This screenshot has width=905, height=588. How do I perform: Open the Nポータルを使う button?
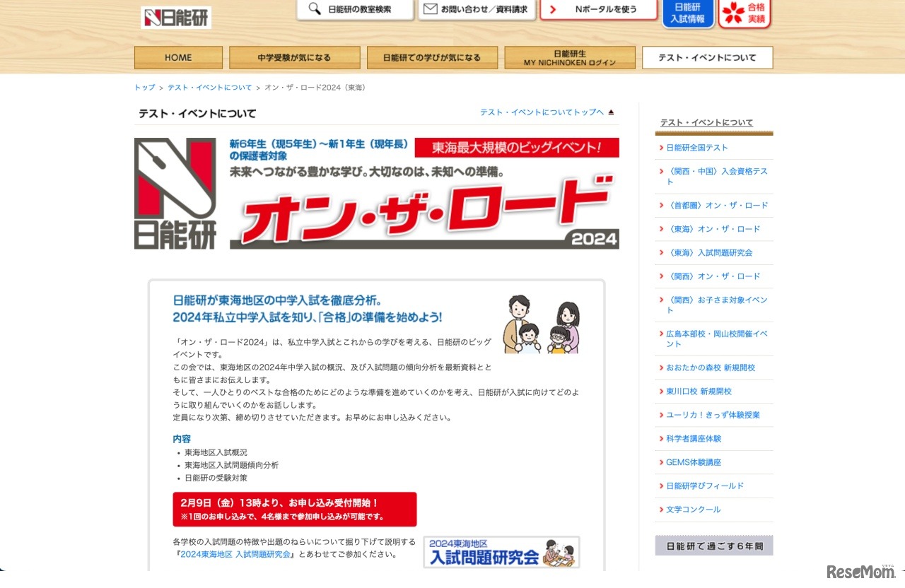599,9
